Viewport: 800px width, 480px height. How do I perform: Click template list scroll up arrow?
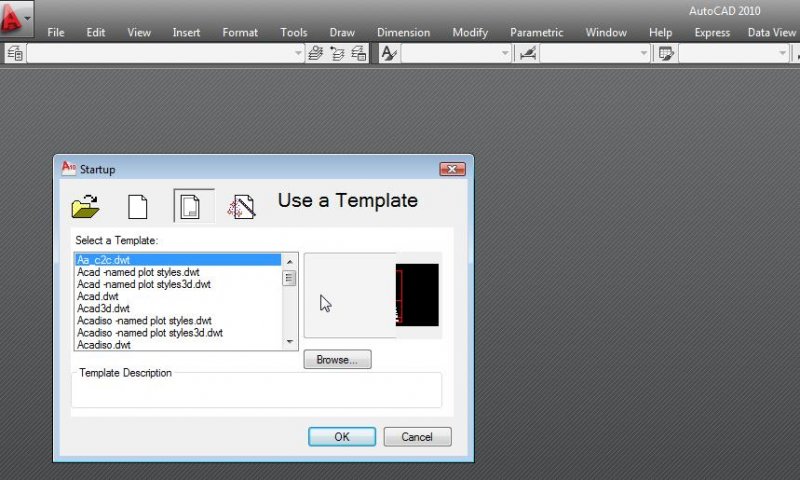point(289,261)
